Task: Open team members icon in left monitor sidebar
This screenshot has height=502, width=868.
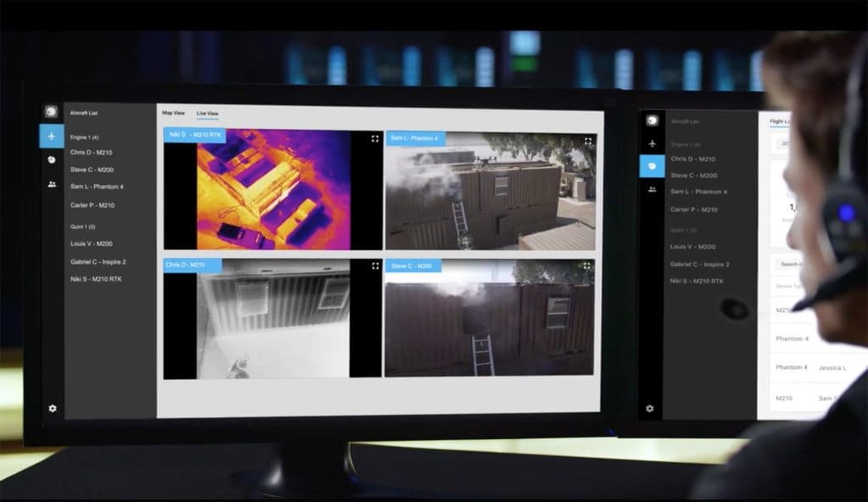Action: coord(52,184)
